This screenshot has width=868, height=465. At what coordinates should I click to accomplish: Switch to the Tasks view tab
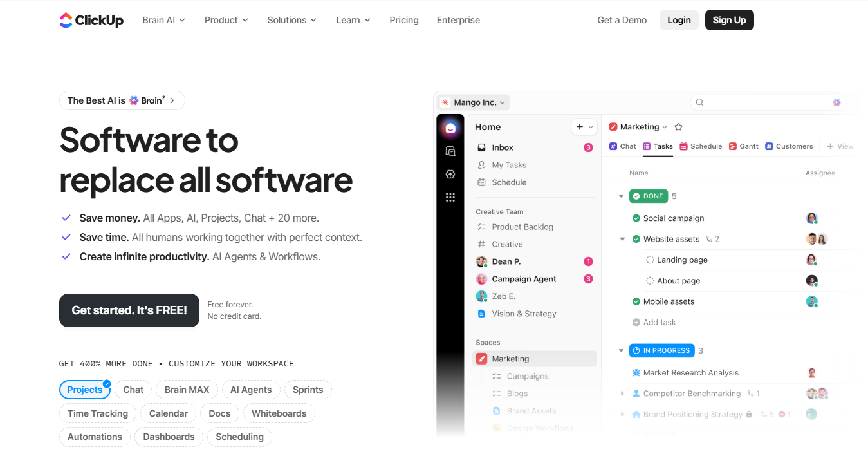[658, 146]
